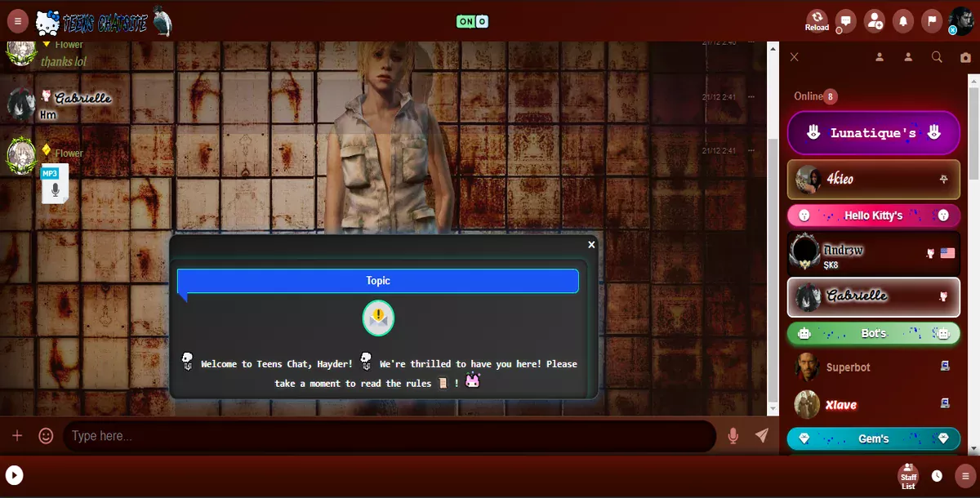Screen dimensions: 980x498
Task: Click sidebar scrollbar down arrow
Action: click(x=973, y=448)
